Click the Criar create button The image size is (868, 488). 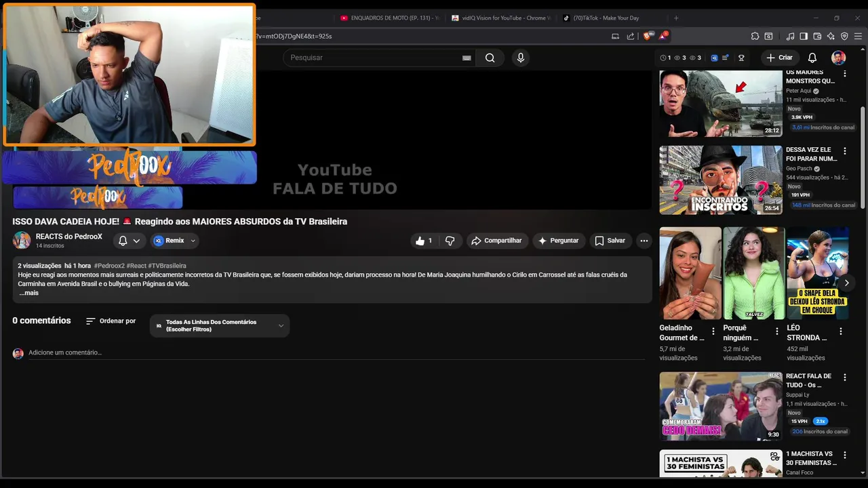tap(779, 58)
